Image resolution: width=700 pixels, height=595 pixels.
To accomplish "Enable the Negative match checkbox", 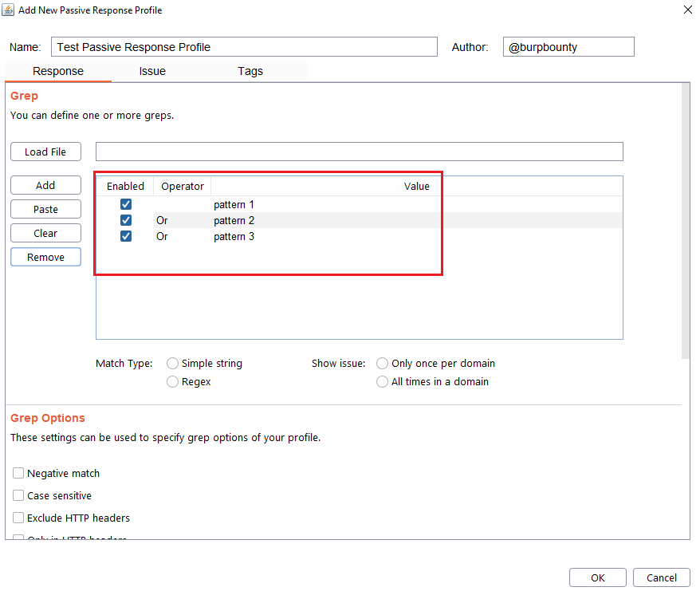I will coord(18,474).
